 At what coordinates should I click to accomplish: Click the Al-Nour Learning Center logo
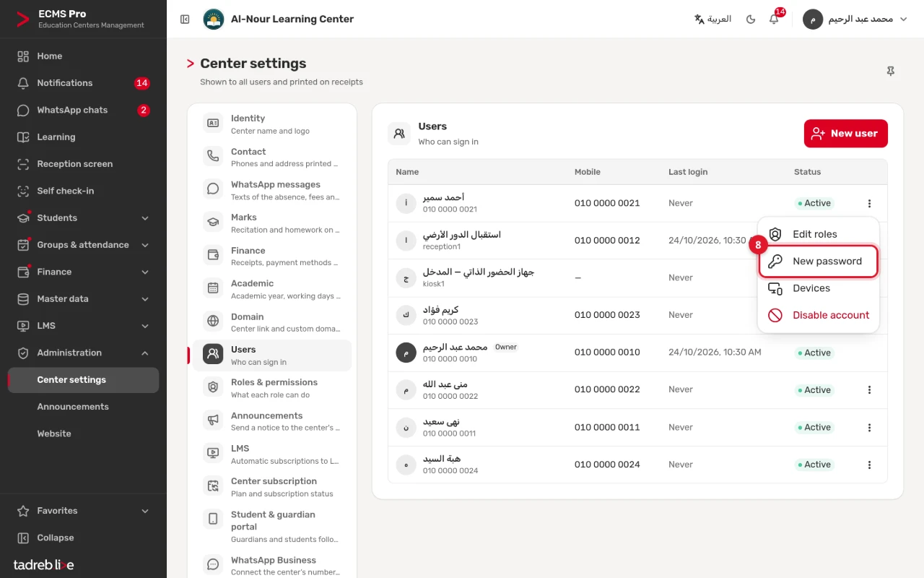pyautogui.click(x=214, y=20)
